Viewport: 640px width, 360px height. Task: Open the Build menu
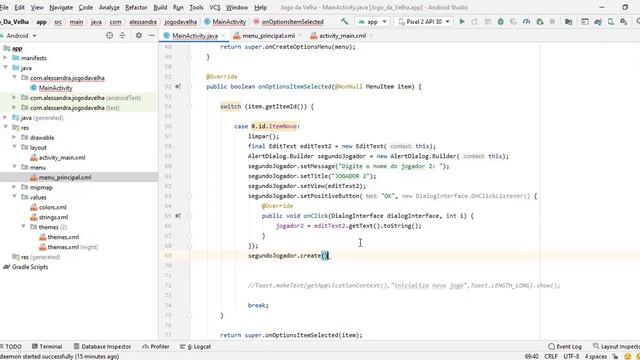(160, 7)
